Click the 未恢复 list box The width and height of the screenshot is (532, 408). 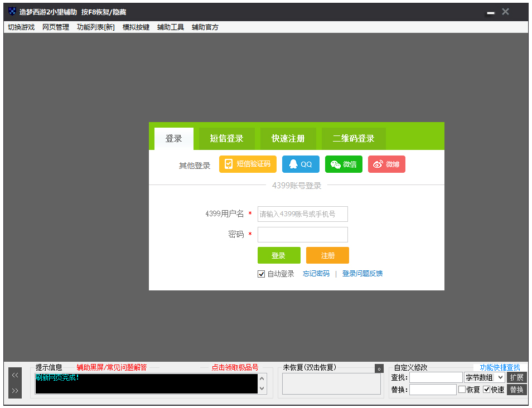click(331, 383)
